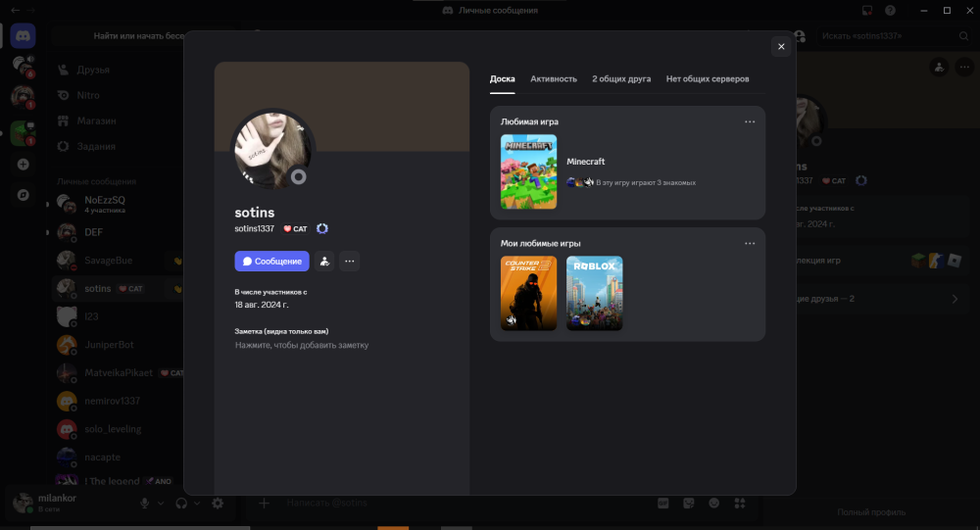Close the sotins profile popup
Image resolution: width=980 pixels, height=530 pixels.
click(x=781, y=46)
